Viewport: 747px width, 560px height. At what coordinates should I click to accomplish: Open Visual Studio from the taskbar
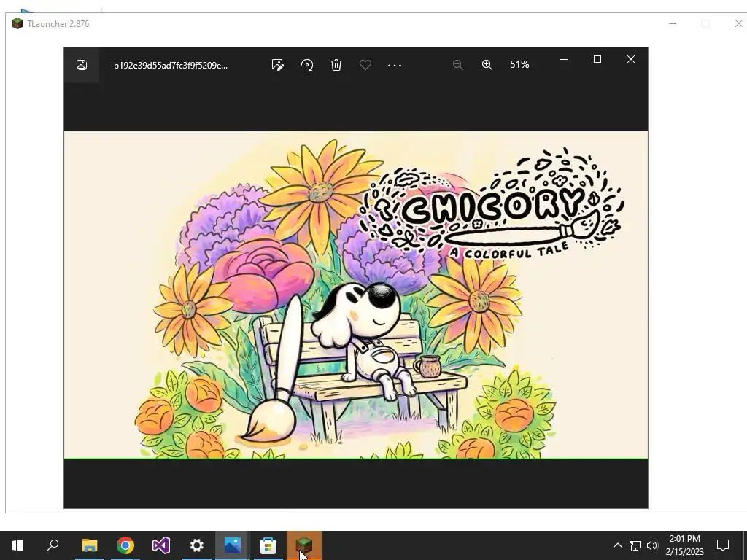(x=161, y=545)
